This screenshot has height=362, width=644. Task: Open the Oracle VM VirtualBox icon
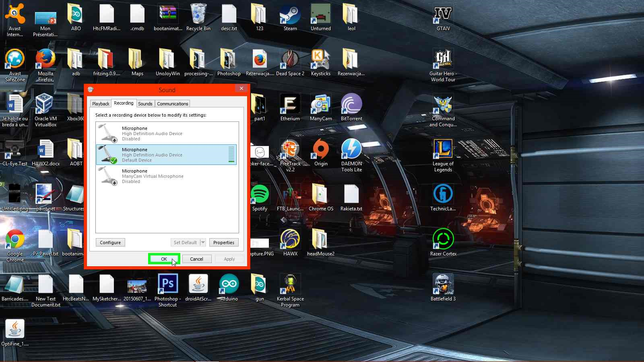tap(45, 109)
